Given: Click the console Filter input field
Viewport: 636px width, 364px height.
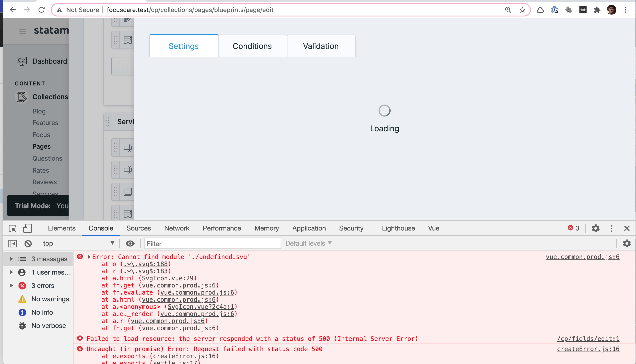Looking at the screenshot, I should click(212, 243).
